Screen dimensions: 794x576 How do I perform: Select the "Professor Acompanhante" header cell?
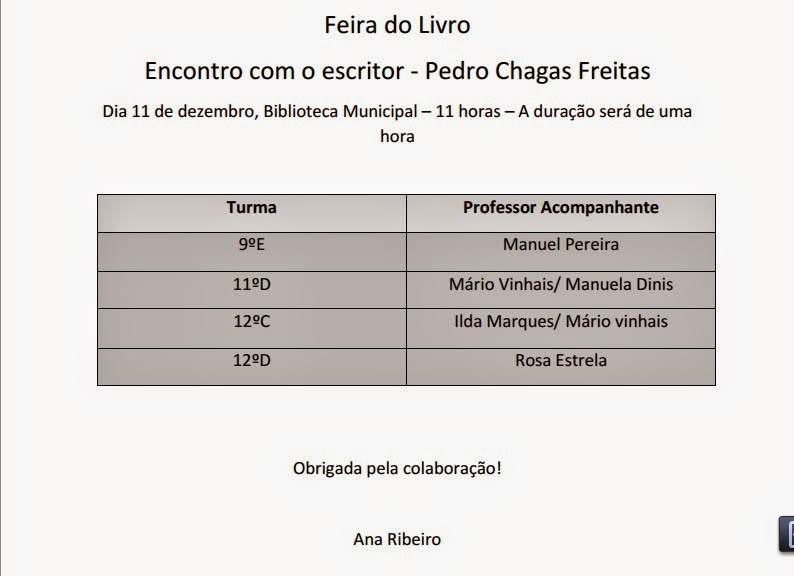561,213
